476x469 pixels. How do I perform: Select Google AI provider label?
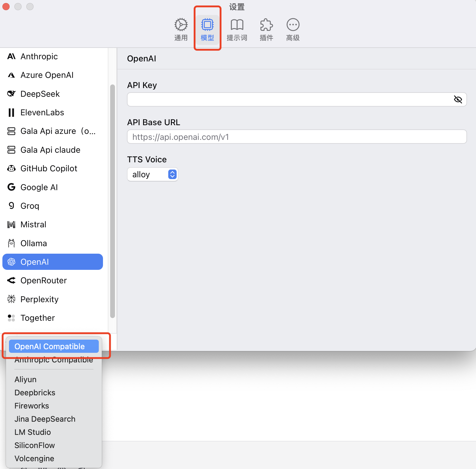[39, 187]
